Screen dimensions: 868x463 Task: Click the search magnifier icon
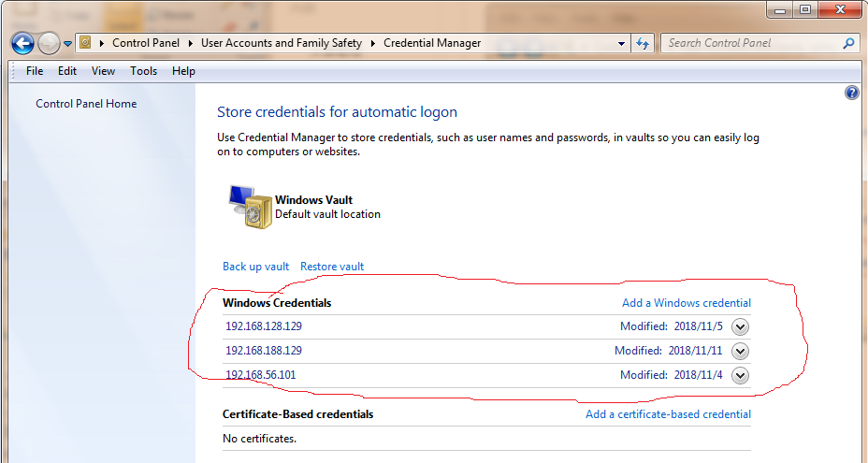click(848, 43)
